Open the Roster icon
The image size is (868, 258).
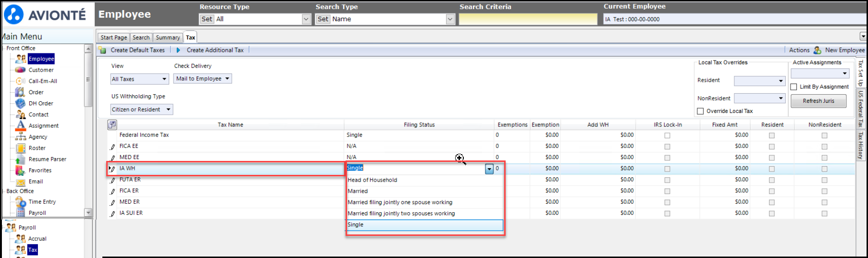(20, 147)
